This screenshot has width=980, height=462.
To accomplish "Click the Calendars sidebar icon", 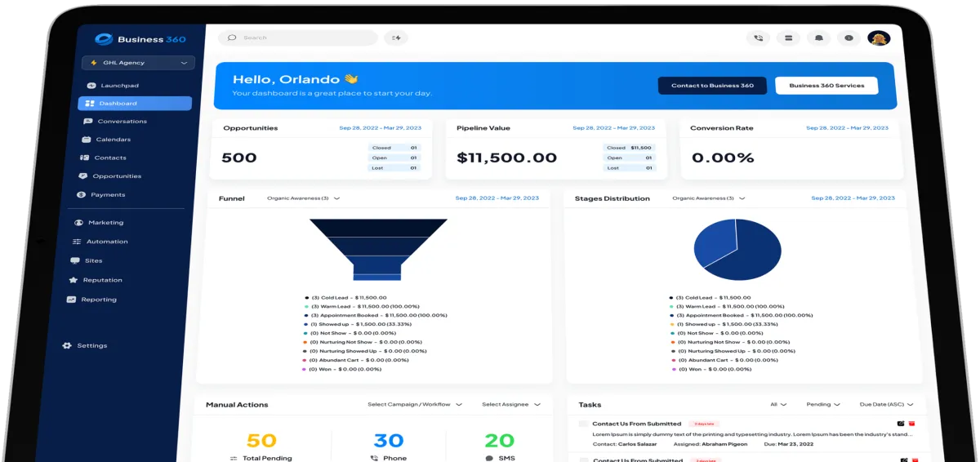I will click(x=86, y=140).
